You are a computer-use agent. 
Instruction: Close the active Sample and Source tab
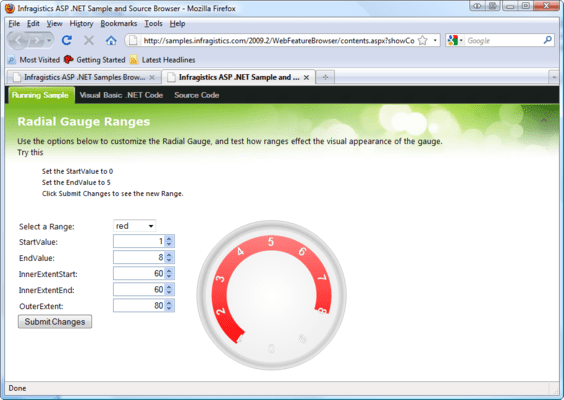tap(306, 77)
